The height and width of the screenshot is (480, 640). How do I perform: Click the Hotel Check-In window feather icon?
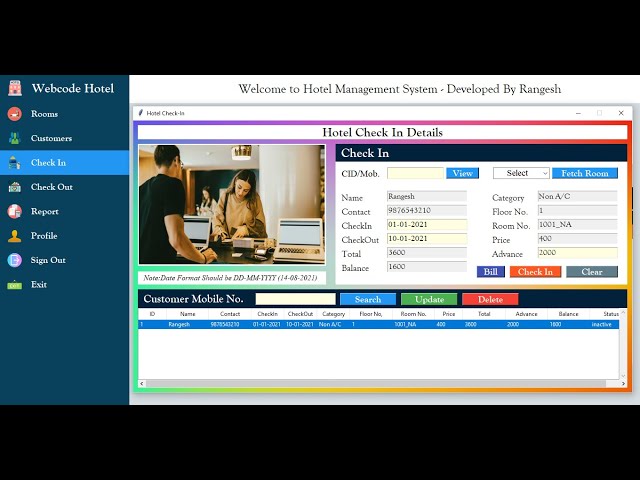click(x=140, y=113)
